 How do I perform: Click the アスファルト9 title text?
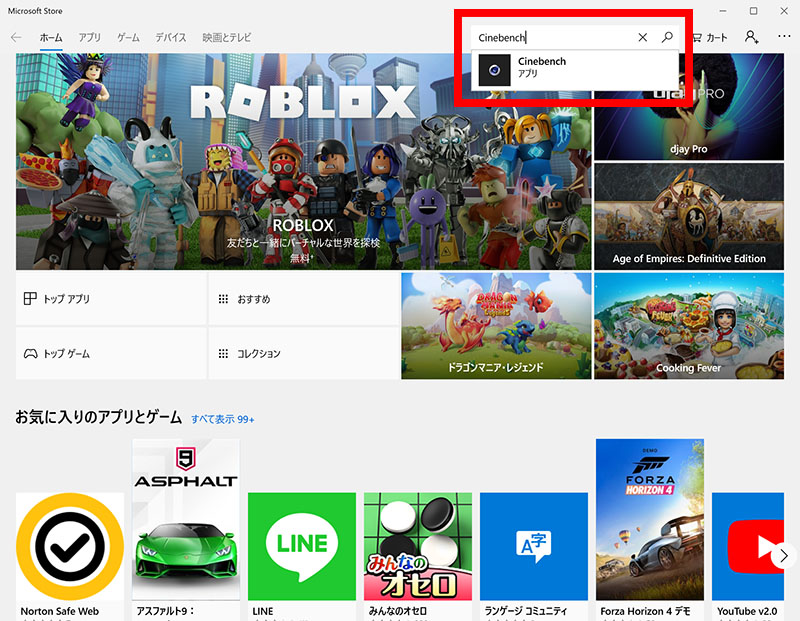[165, 611]
